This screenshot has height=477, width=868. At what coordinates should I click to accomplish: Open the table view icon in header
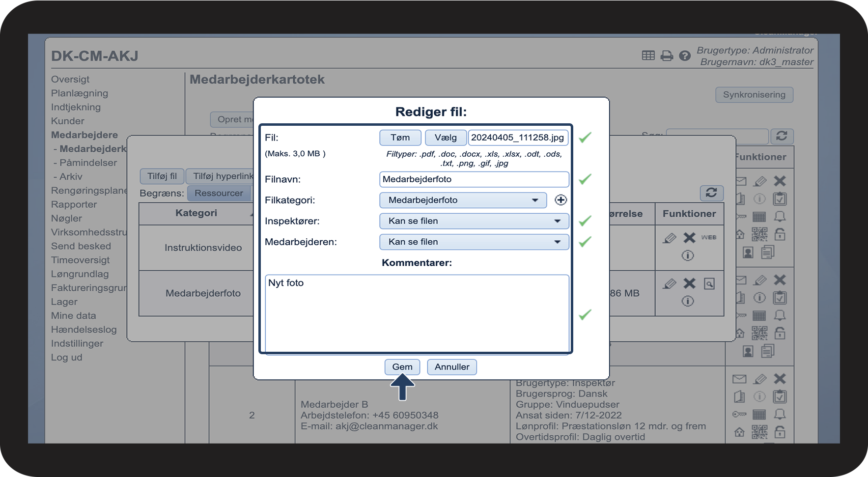pyautogui.click(x=648, y=56)
